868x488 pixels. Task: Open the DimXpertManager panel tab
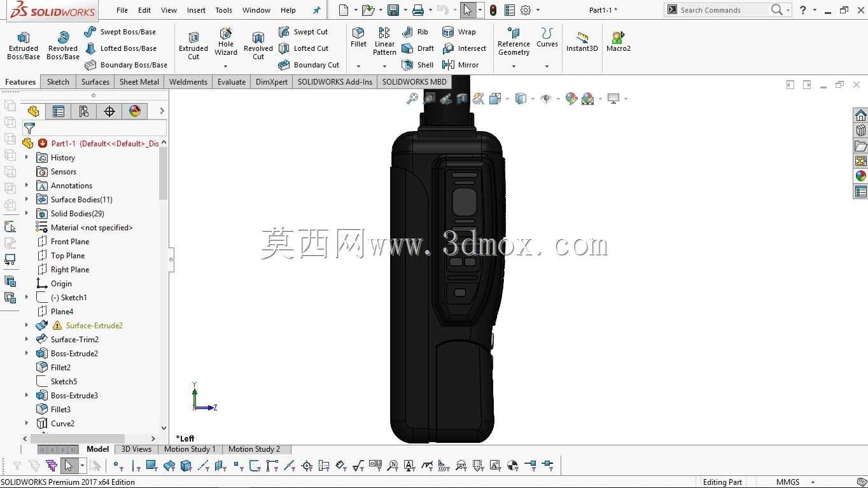(x=109, y=111)
